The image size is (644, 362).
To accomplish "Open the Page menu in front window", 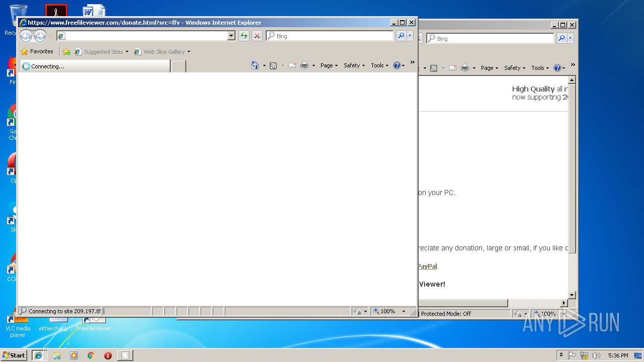I will click(x=329, y=65).
